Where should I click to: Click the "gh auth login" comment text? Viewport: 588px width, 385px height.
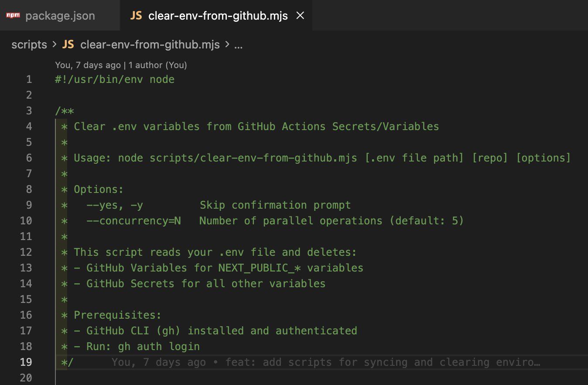point(159,347)
